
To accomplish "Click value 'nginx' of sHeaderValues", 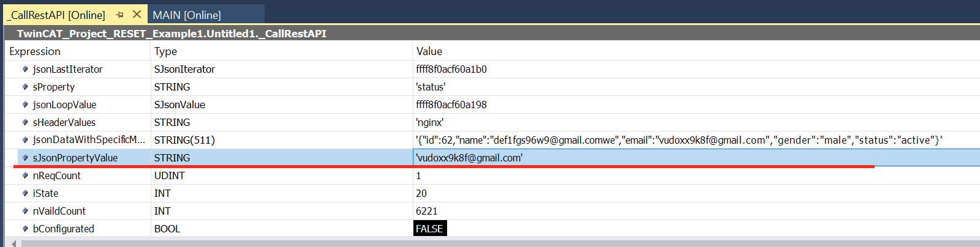I will (x=430, y=122).
